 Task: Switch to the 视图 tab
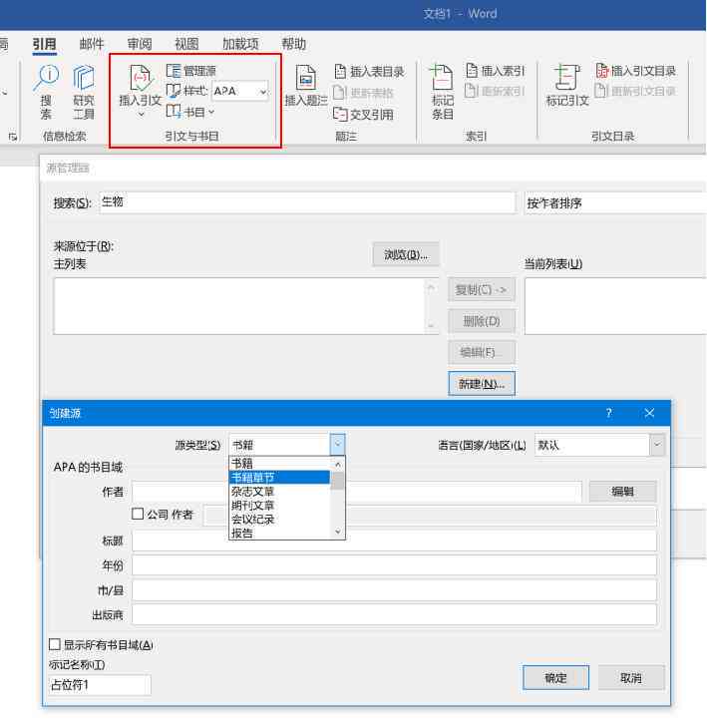tap(186, 44)
